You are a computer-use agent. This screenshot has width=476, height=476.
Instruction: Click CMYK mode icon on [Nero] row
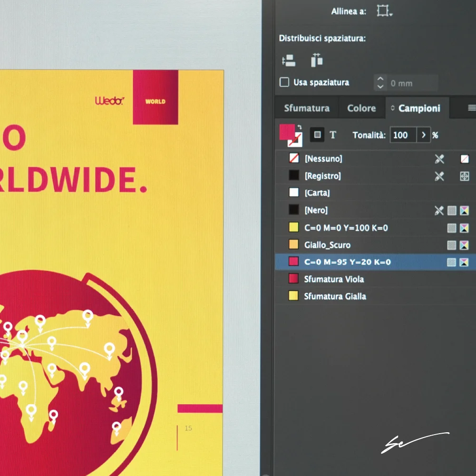tap(464, 210)
